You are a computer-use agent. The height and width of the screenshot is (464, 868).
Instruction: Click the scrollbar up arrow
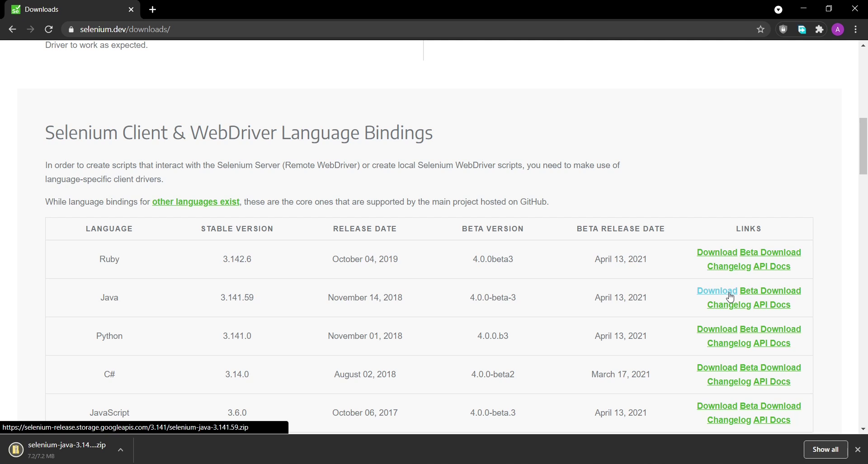click(x=863, y=45)
